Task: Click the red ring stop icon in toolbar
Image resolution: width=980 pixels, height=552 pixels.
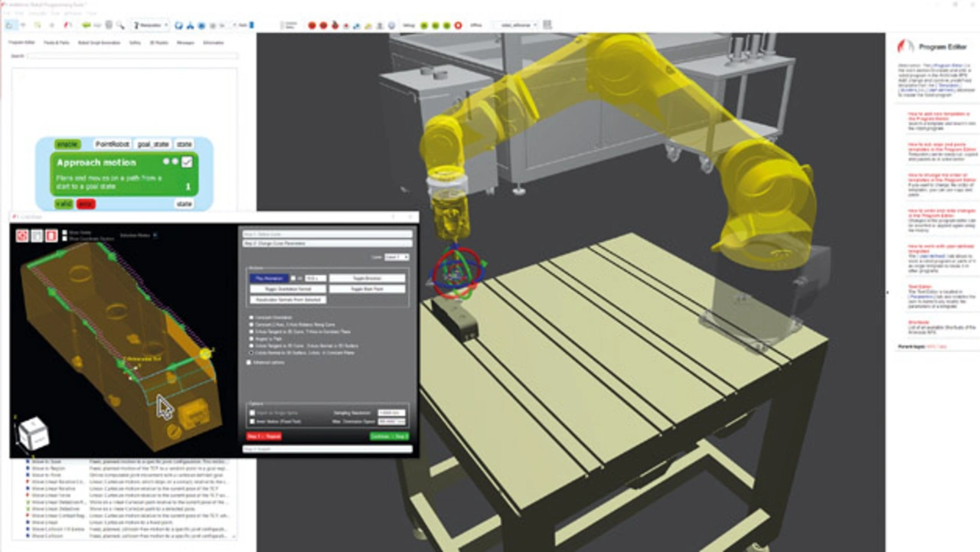Action: (458, 25)
